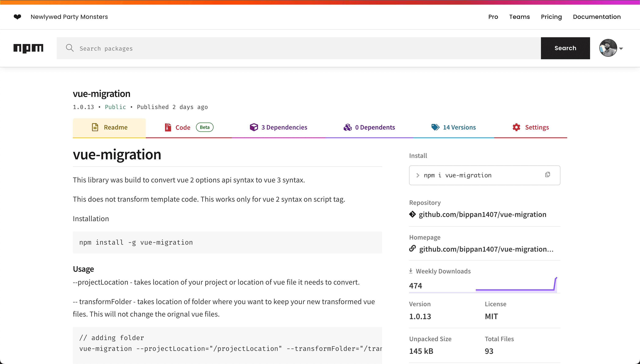This screenshot has width=640, height=364.
Task: Click the large vue-migration readme heading
Action: 117,154
